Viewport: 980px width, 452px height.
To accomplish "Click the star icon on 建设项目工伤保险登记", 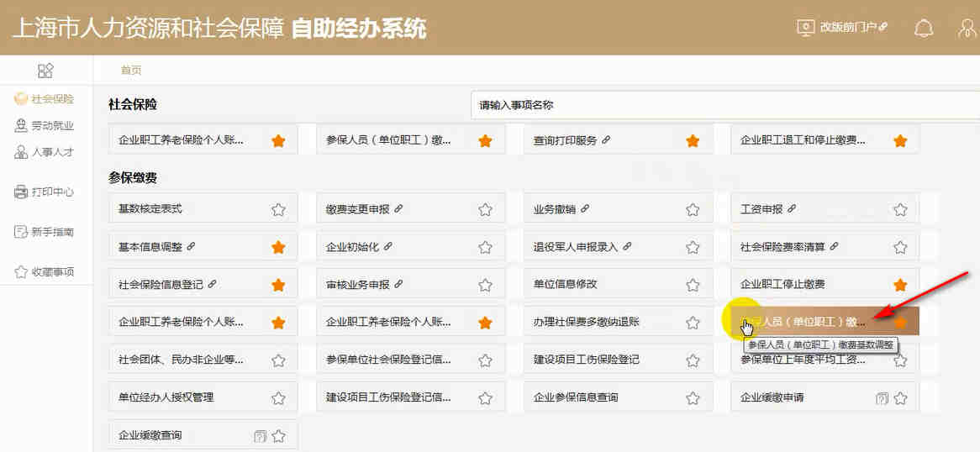I will (693, 360).
